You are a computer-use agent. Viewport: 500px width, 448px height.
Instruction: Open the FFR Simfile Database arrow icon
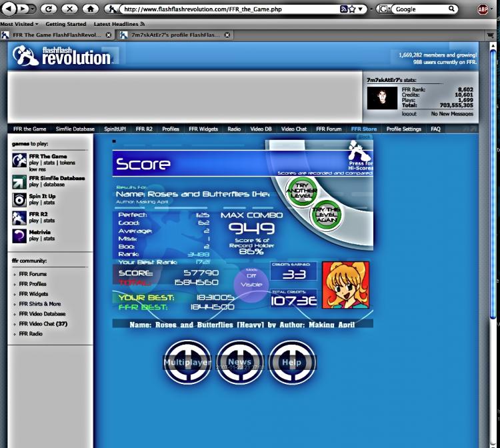pos(19,181)
